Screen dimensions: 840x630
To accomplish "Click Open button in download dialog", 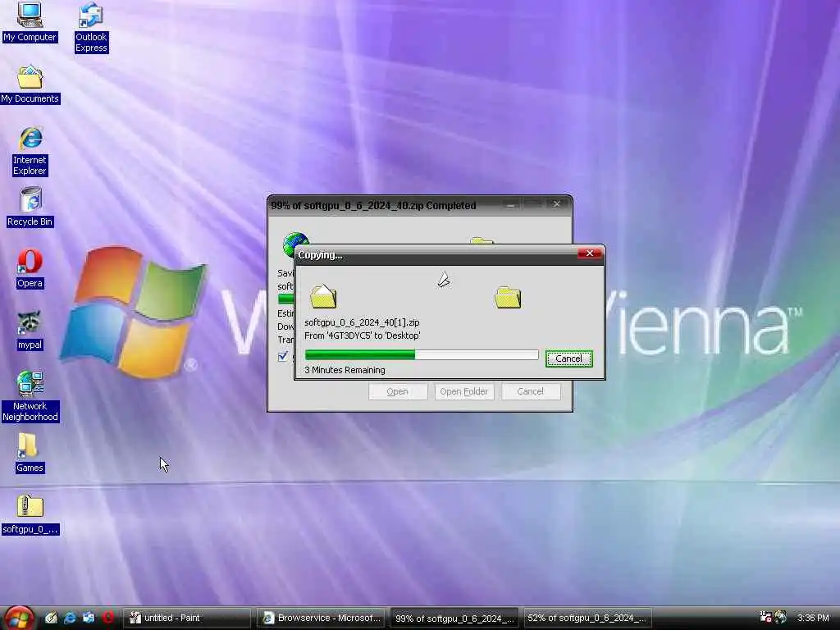I will tap(398, 391).
